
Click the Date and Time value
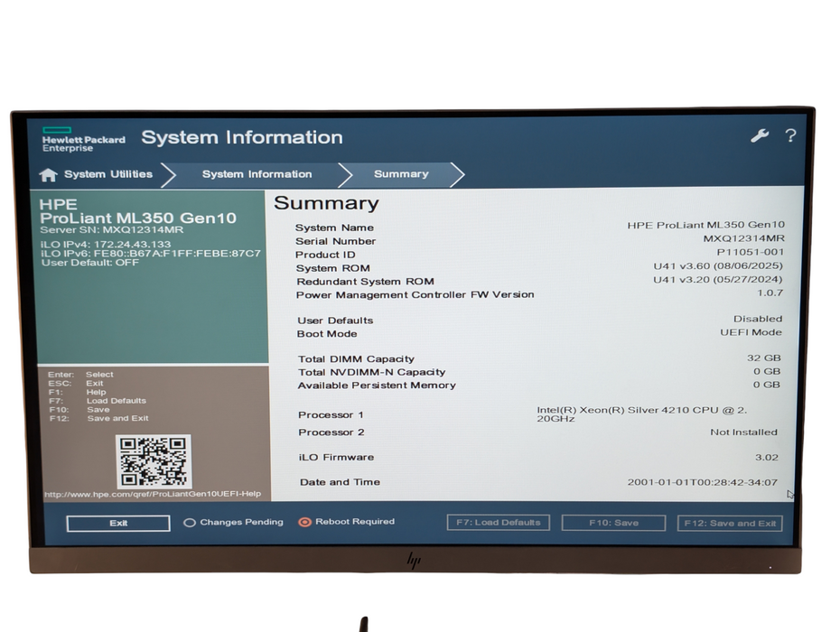point(703,482)
